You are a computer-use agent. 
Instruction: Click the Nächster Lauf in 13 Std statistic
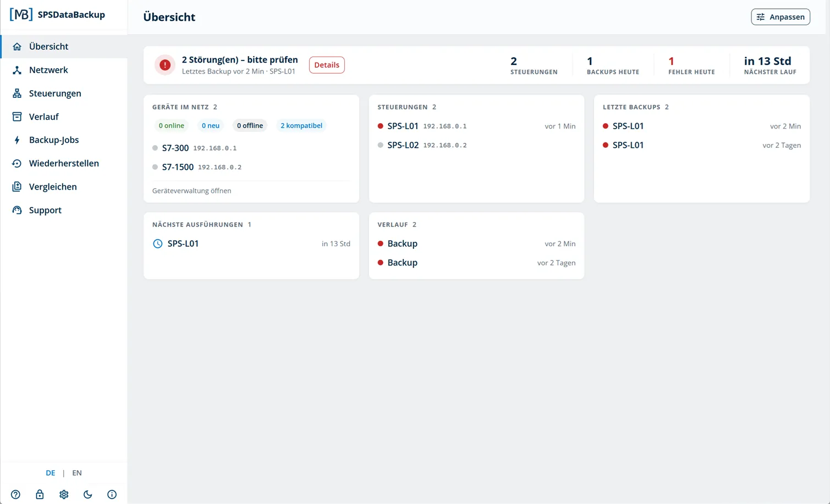tap(770, 65)
